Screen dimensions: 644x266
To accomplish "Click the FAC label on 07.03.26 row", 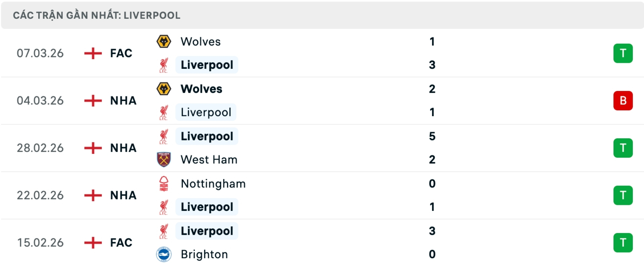I will click(121, 53).
